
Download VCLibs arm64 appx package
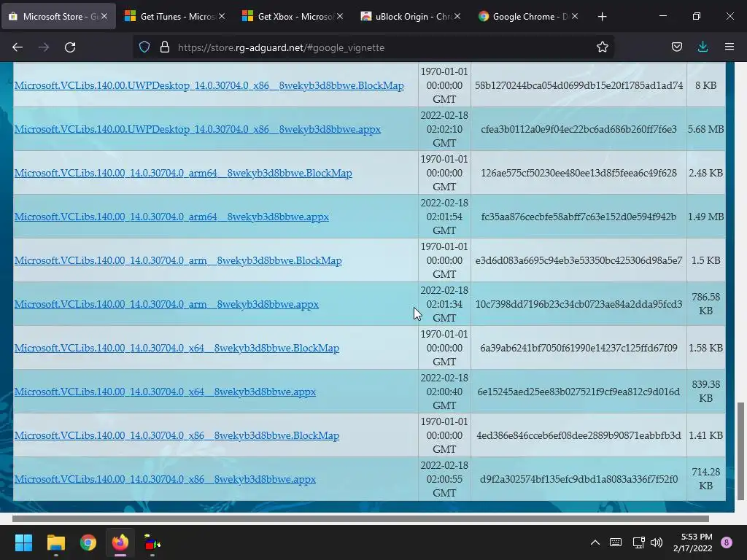(171, 217)
